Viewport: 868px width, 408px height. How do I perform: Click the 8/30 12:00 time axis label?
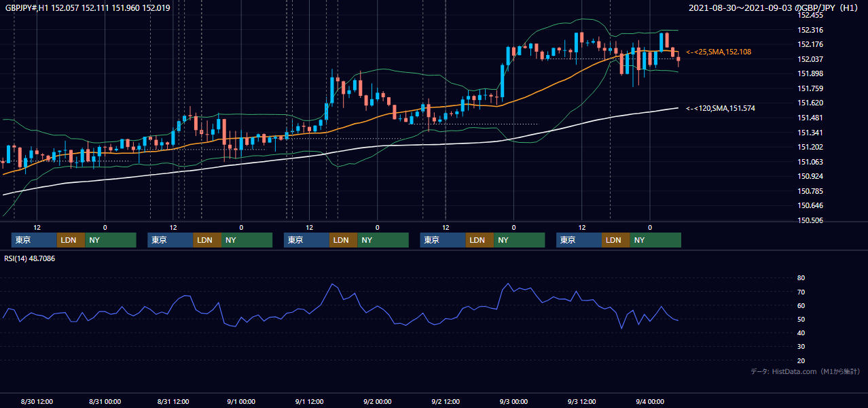tap(37, 401)
